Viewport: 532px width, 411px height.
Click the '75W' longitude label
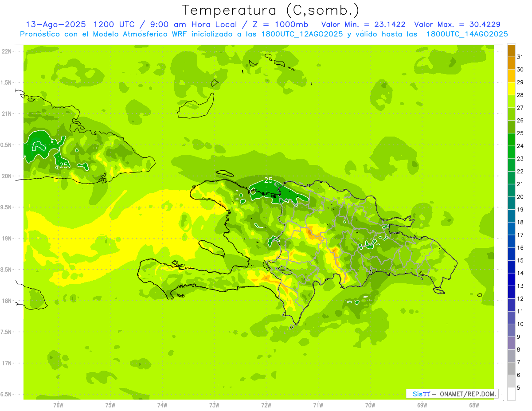[x=110, y=406]
